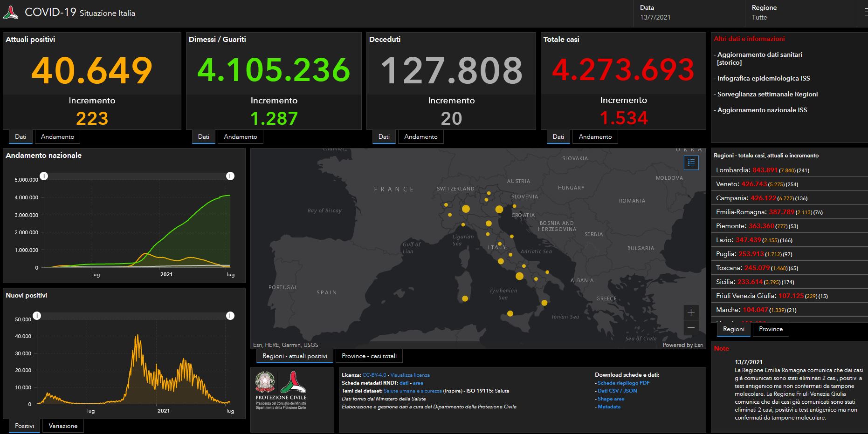Image resolution: width=868 pixels, height=434 pixels.
Task: Open the hamburger menu in header
Action: [865, 13]
